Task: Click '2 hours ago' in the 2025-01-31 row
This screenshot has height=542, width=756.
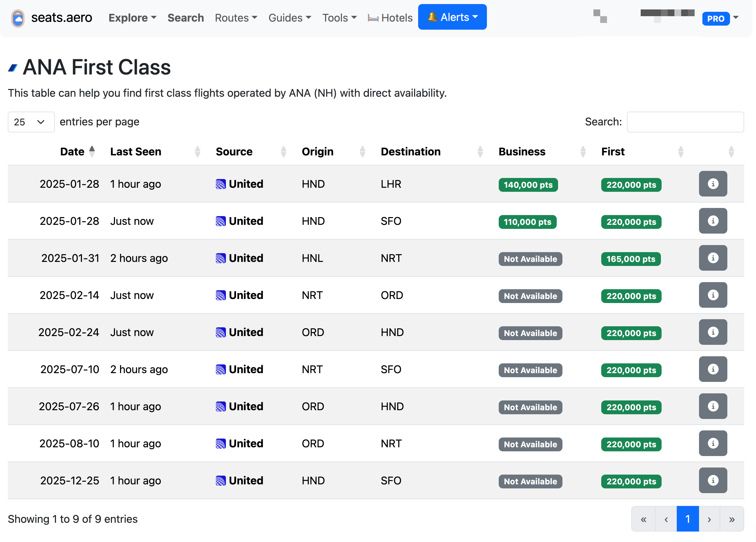Action: pos(139,258)
